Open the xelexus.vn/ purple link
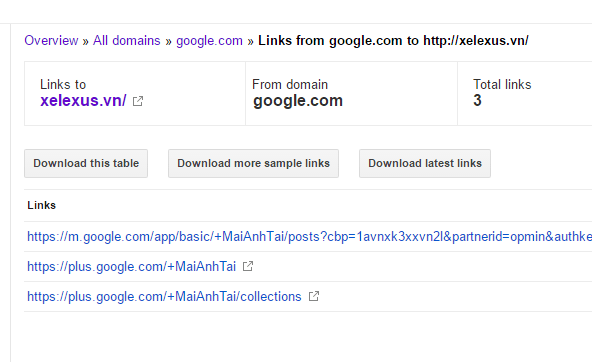 tap(83, 100)
